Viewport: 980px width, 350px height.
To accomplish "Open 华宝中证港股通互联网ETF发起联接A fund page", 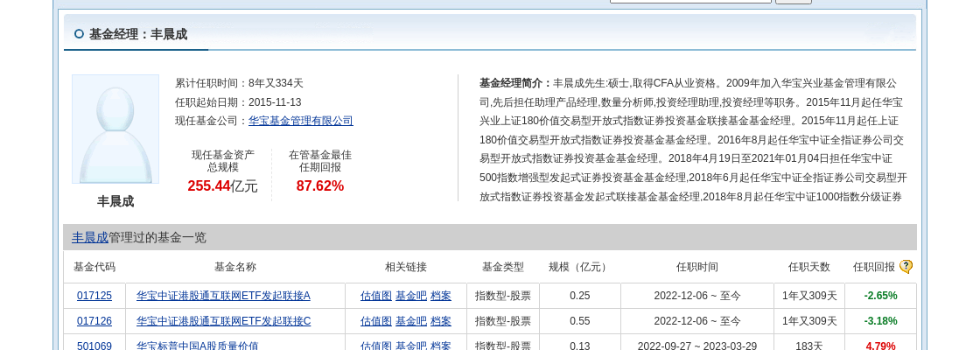I will coord(223,296).
